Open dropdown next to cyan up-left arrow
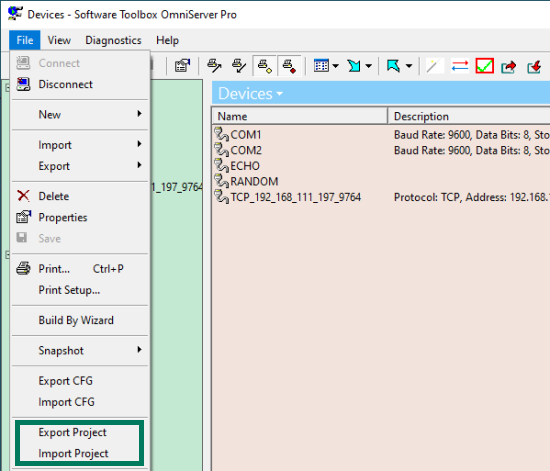 [x=409, y=66]
